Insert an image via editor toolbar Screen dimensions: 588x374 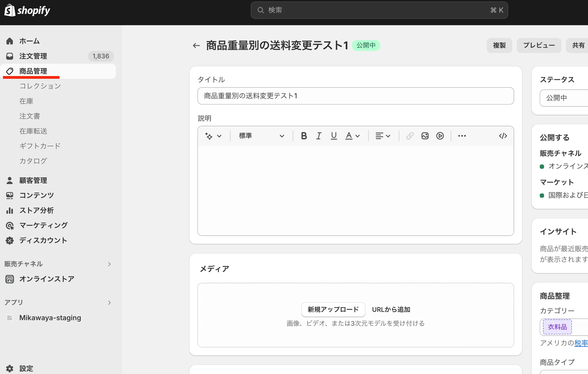(x=425, y=136)
